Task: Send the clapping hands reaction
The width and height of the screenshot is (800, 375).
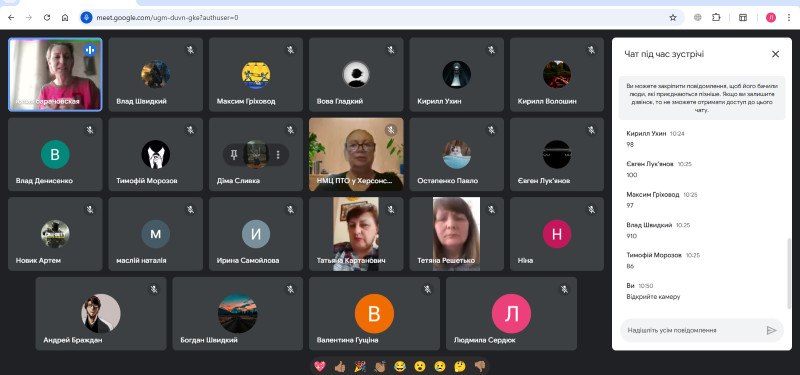Action: (x=380, y=366)
